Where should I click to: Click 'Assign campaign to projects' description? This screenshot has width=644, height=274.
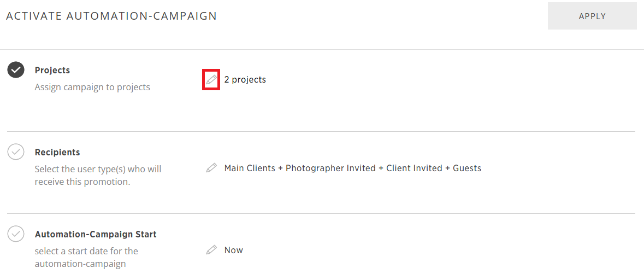pos(92,87)
